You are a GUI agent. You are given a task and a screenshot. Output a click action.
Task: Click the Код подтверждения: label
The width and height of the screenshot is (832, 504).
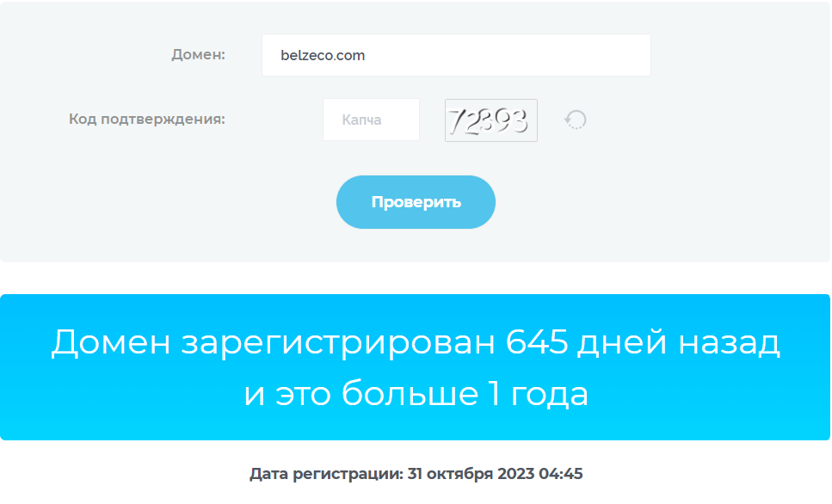tap(147, 120)
